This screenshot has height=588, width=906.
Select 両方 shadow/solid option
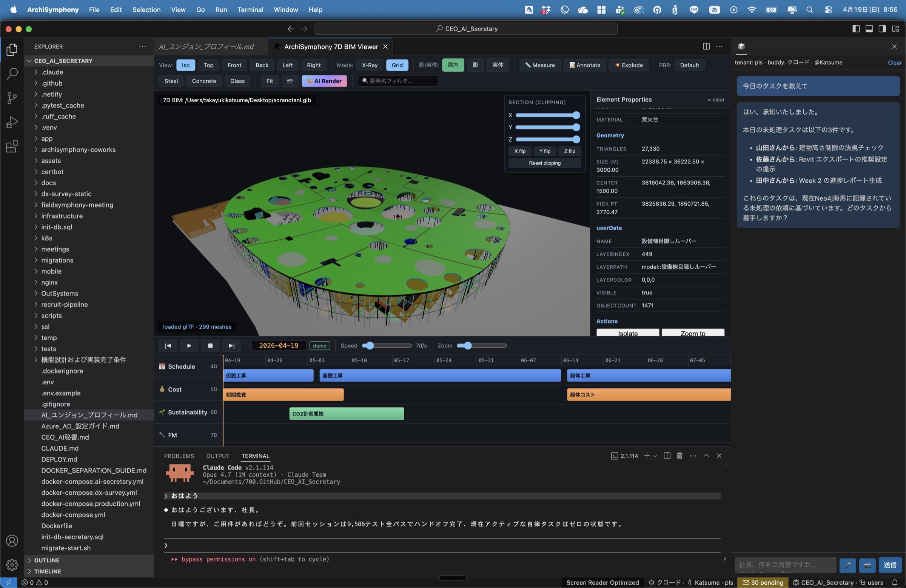(x=453, y=65)
